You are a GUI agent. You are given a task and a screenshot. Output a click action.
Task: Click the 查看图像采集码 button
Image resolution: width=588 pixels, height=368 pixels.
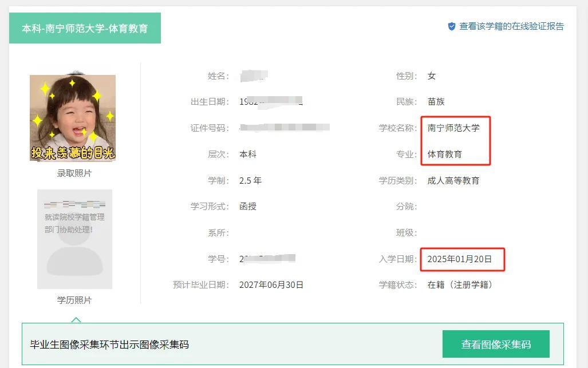[496, 344]
